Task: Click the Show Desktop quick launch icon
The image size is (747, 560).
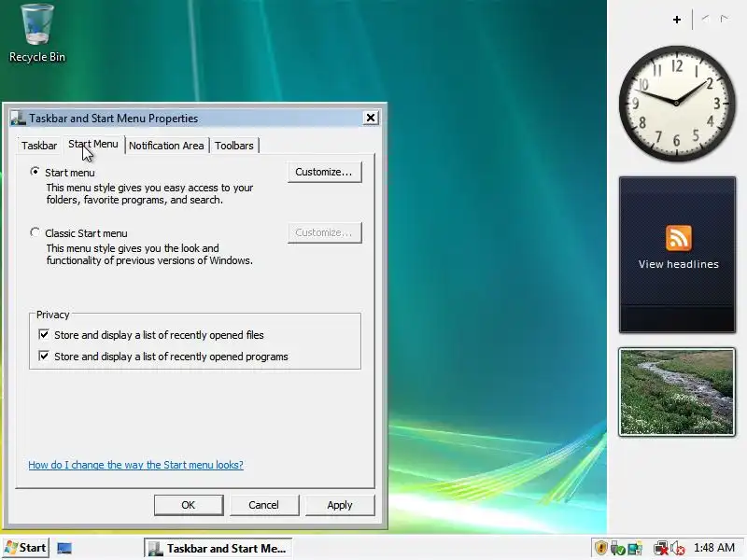Action: [x=64, y=548]
